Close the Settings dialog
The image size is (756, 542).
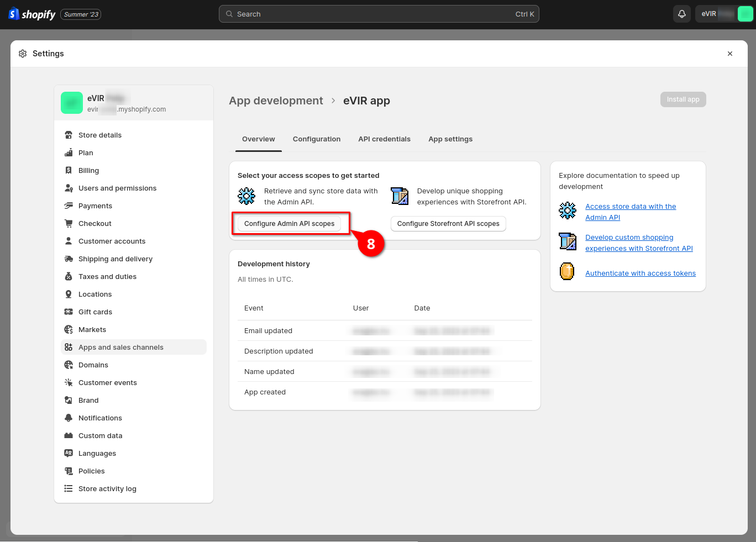[x=730, y=54]
